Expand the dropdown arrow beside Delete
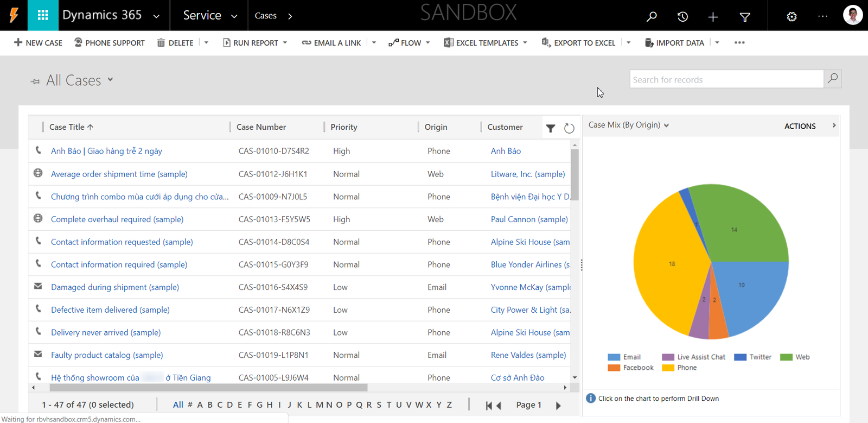868x423 pixels. pyautogui.click(x=206, y=42)
